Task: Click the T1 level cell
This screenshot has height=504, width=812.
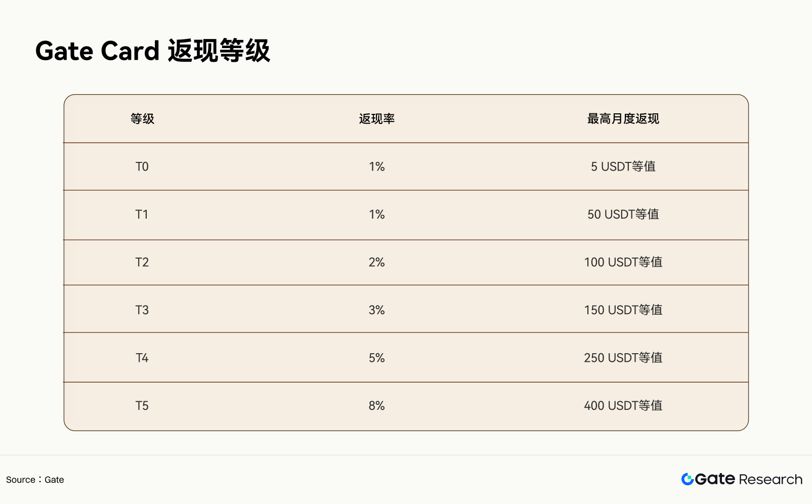Action: [x=142, y=215]
